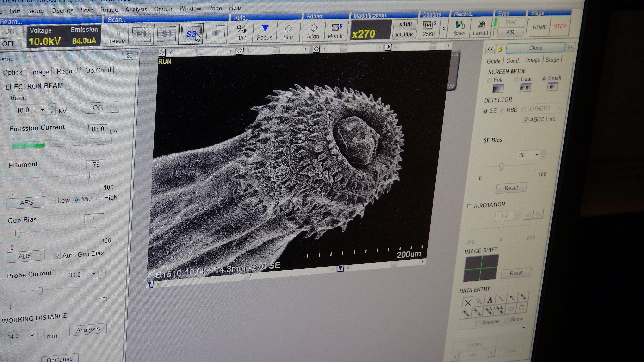Toggle the ABCC Link checkbox
This screenshot has width=644, height=362.
pos(526,120)
